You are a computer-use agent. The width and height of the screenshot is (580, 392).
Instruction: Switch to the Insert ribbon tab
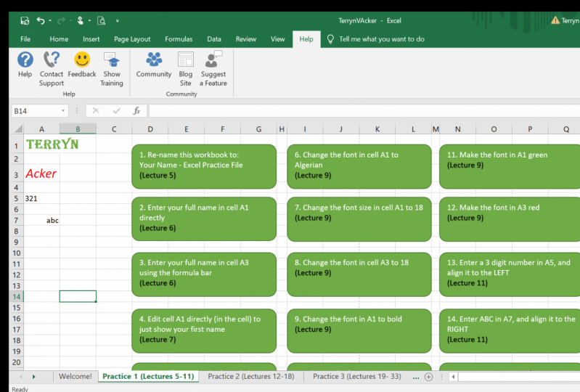(91, 38)
